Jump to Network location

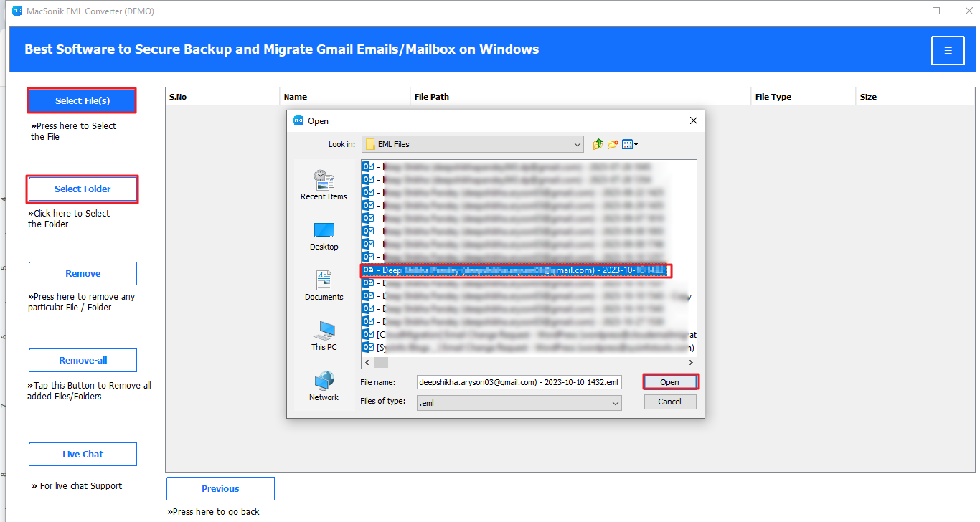click(324, 386)
